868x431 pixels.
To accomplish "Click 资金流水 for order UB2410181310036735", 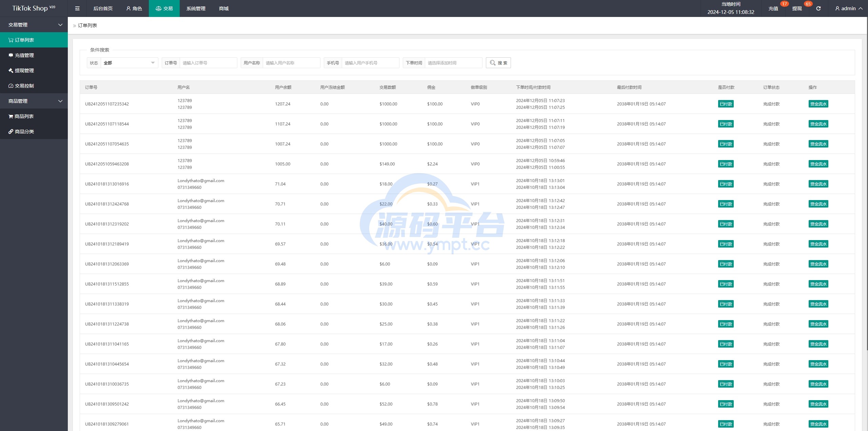I will [x=818, y=384].
